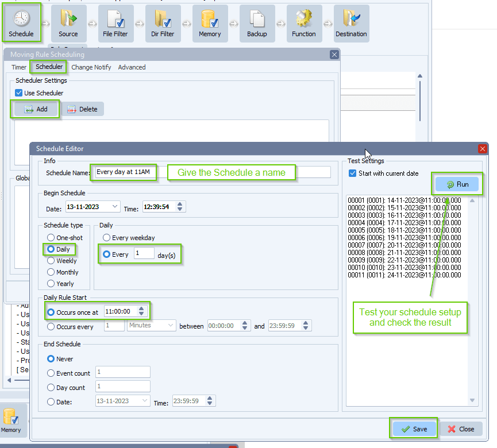Click the Memory icon in the lower-left panel
Screen dimensions: 497x448
point(11,420)
